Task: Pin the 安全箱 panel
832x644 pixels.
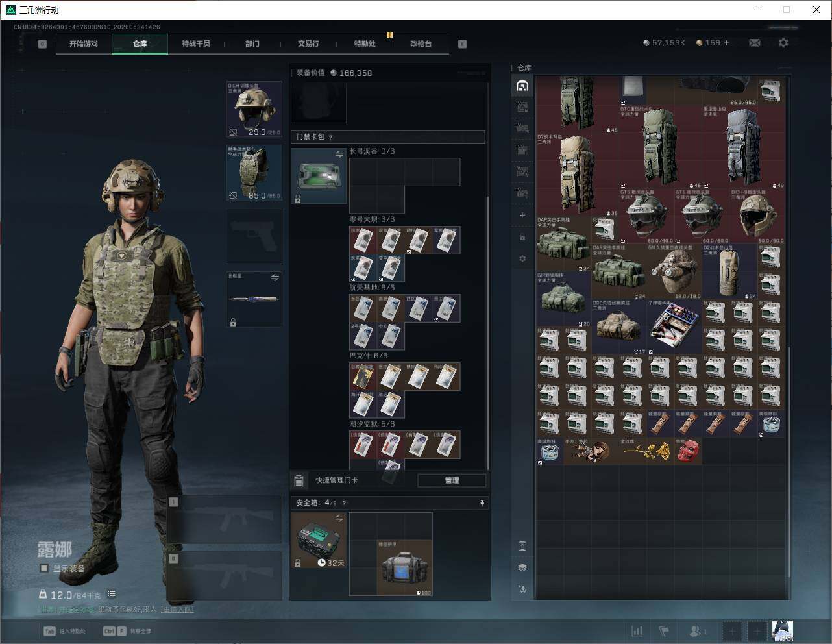Action: (482, 502)
